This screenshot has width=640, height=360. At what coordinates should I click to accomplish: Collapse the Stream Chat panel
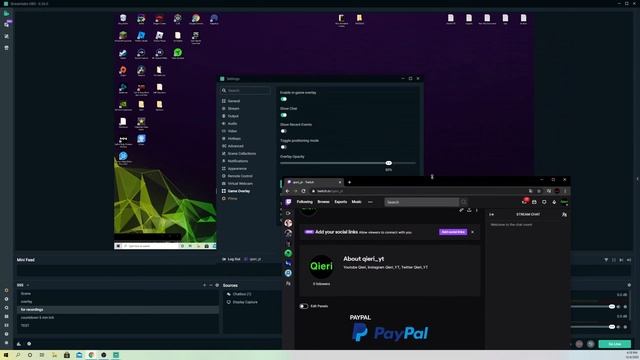pos(491,214)
